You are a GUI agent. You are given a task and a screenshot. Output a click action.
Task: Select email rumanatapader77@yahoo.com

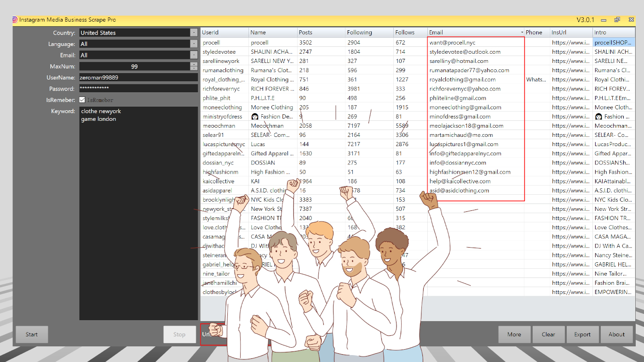(x=469, y=70)
